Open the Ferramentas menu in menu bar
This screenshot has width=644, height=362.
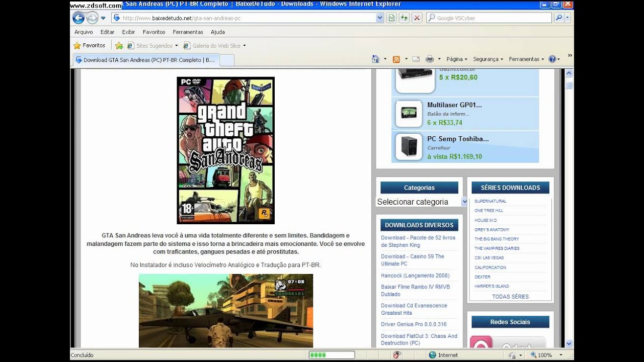pyautogui.click(x=188, y=32)
